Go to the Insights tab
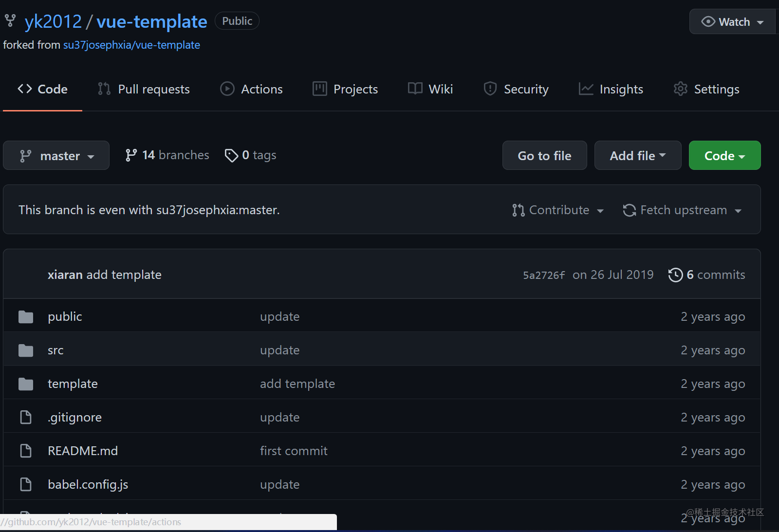 [611, 89]
